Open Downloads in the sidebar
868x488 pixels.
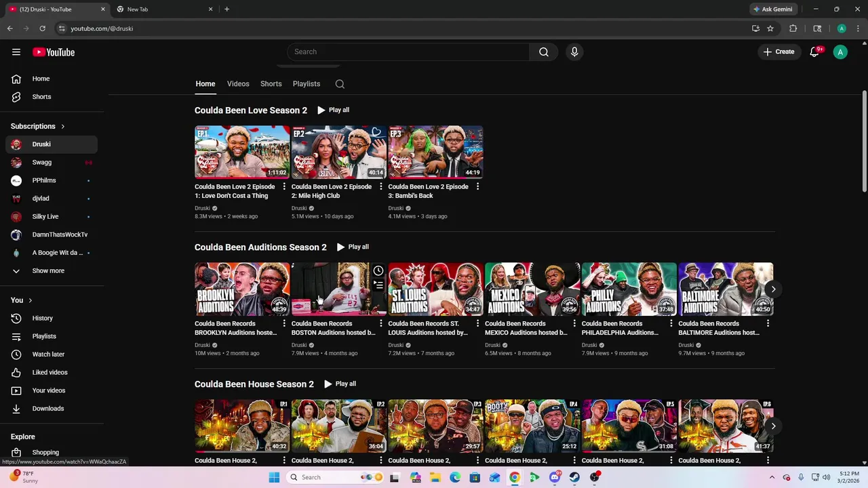pos(52,409)
